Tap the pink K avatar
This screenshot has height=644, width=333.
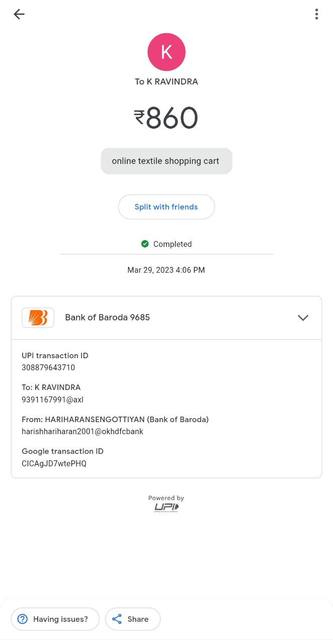pyautogui.click(x=166, y=52)
